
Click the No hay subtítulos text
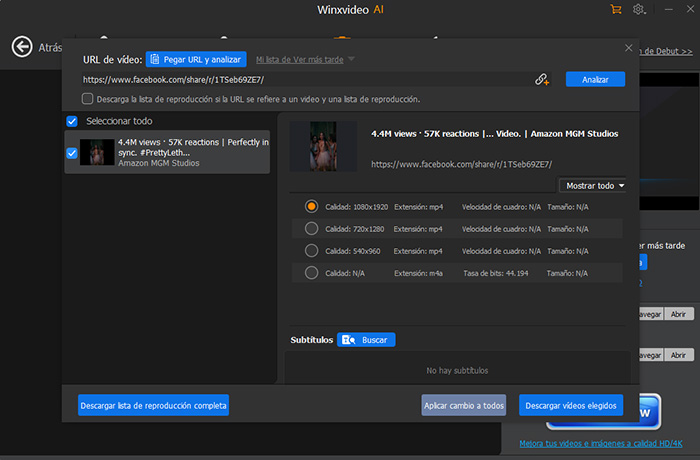click(x=457, y=371)
